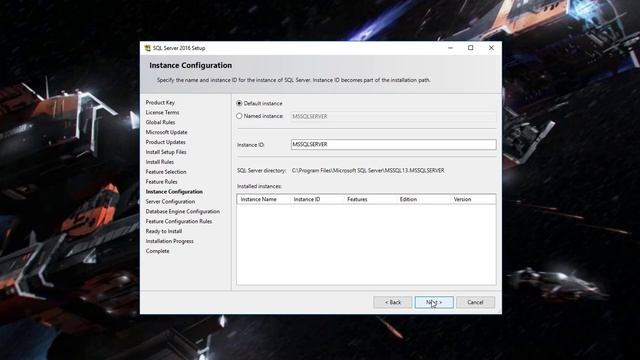Image resolution: width=640 pixels, height=360 pixels.
Task: Go to License Terms step
Action: point(162,112)
